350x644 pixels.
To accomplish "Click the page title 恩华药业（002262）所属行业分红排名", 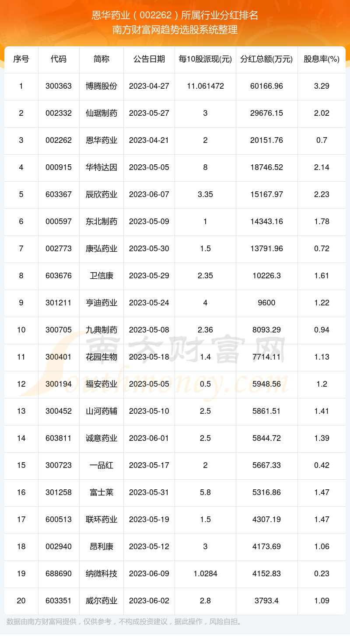I will [175, 16].
